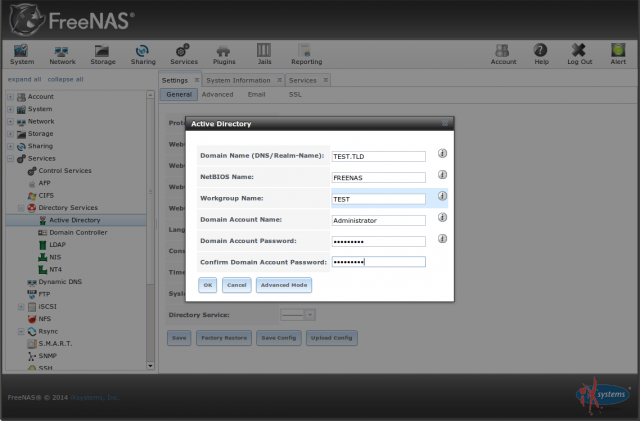Select LDAP tree item

(57, 245)
